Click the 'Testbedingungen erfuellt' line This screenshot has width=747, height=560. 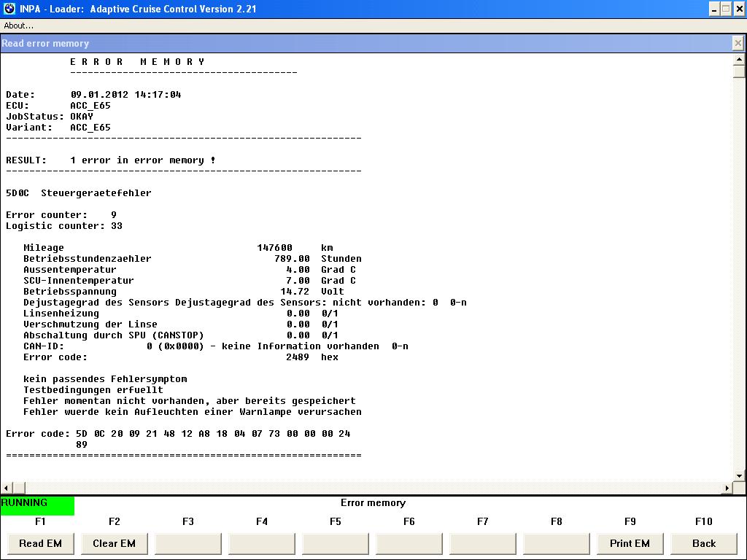tap(93, 390)
